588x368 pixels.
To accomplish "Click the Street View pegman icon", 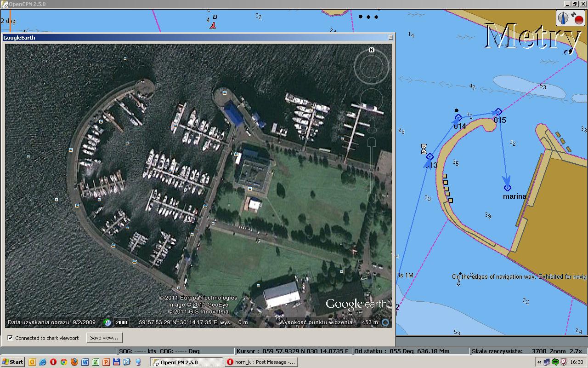I will [372, 124].
